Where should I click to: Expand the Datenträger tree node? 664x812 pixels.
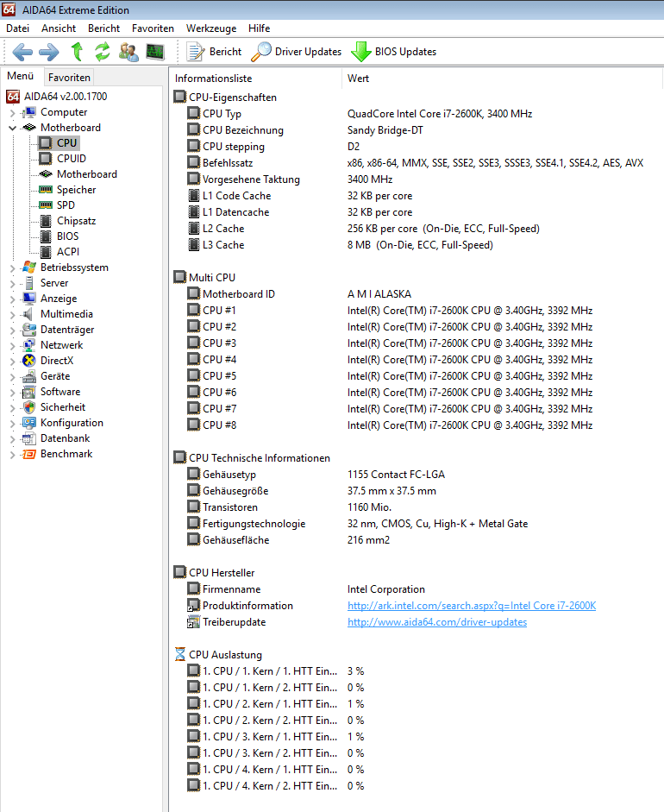[12, 330]
